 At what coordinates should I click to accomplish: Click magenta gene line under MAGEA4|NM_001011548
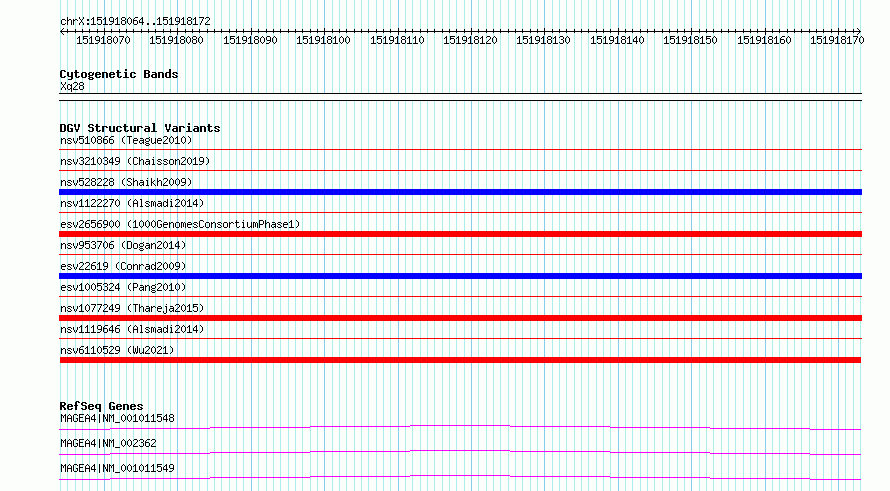tap(460, 427)
